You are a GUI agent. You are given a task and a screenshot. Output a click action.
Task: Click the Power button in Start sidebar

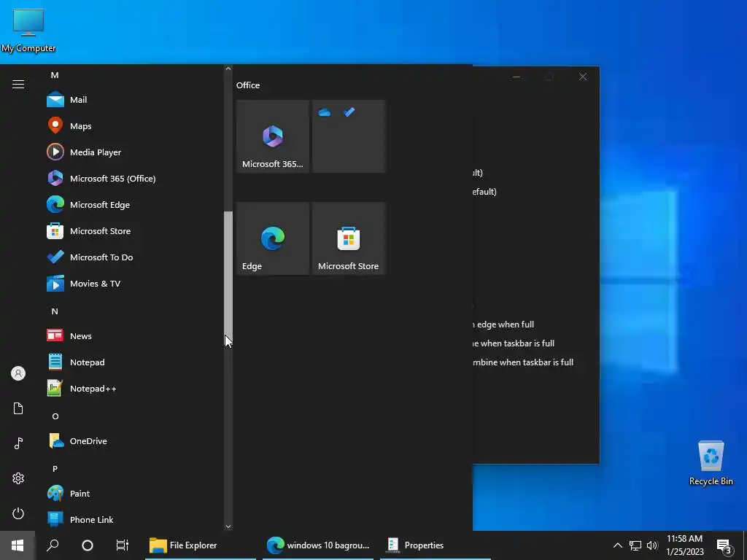[18, 513]
